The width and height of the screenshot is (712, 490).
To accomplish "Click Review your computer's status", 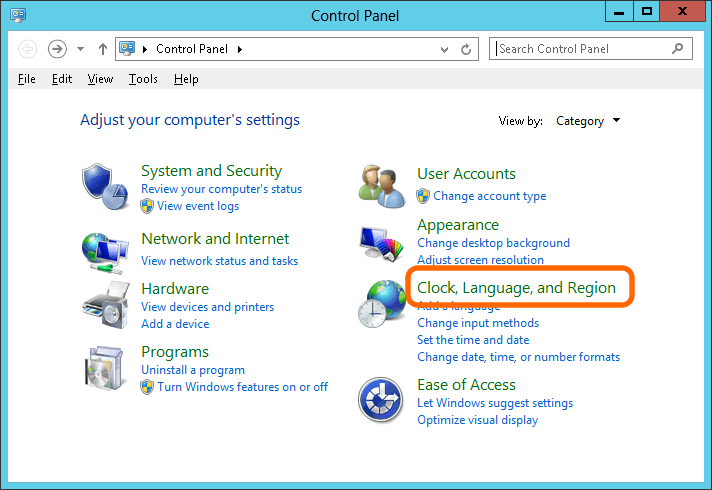I will 222,189.
